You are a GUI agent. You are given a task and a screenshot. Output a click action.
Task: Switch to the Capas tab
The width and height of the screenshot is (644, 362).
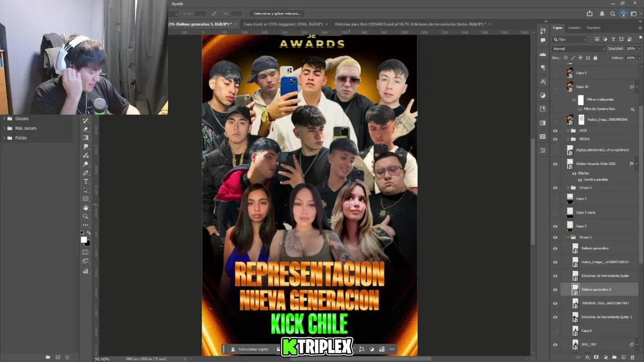[557, 28]
